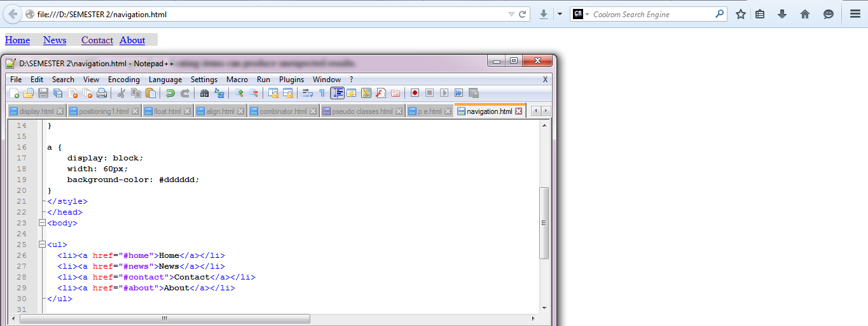Toggle Show All Characters pilcrow button
868x326 pixels.
tap(322, 93)
